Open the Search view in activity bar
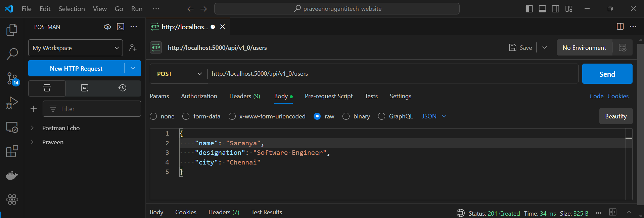The image size is (644, 218). click(x=12, y=54)
